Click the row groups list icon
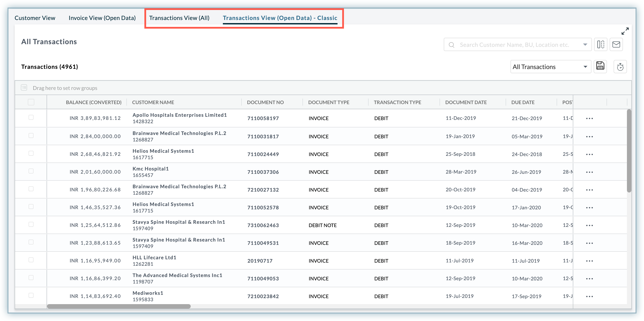This screenshot has width=644, height=321. 24,87
